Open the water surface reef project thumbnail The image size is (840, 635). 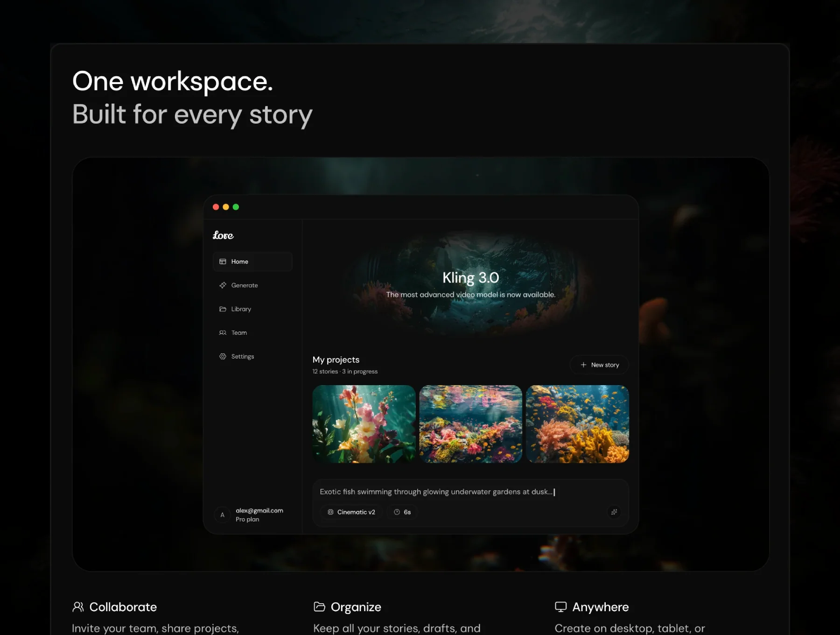point(470,424)
